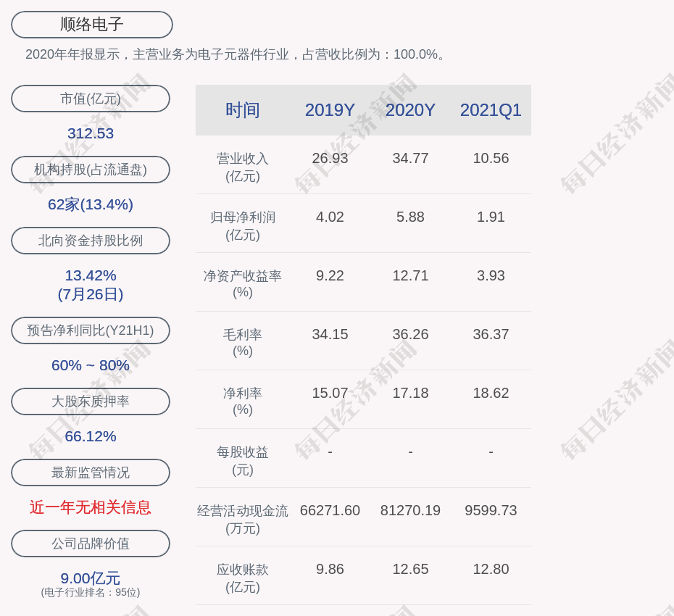Image resolution: width=674 pixels, height=616 pixels.
Task: Click revenue value 26.93
Action: coord(330,158)
